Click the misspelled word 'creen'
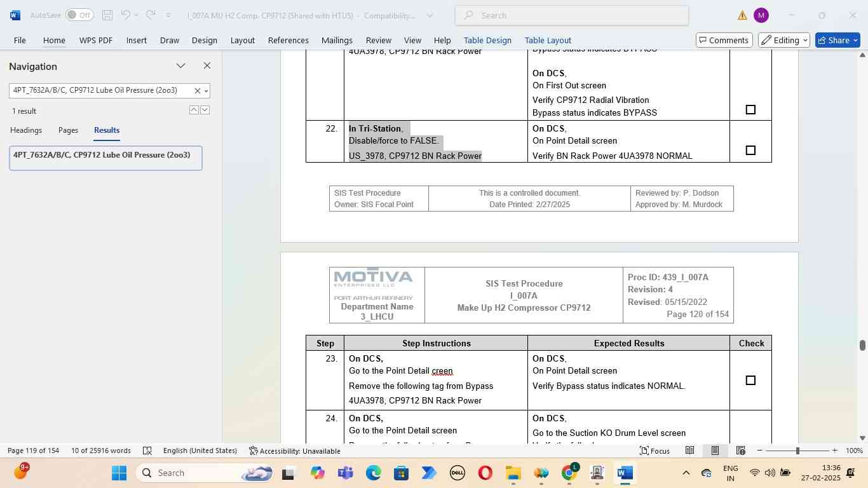868x488 pixels. pyautogui.click(x=442, y=371)
